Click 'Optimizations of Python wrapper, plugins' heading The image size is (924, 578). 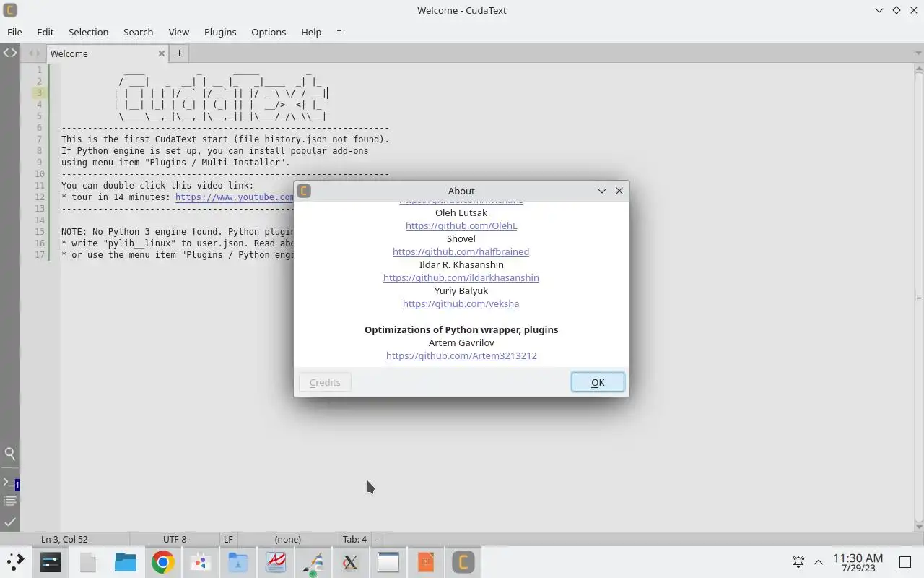pyautogui.click(x=461, y=329)
